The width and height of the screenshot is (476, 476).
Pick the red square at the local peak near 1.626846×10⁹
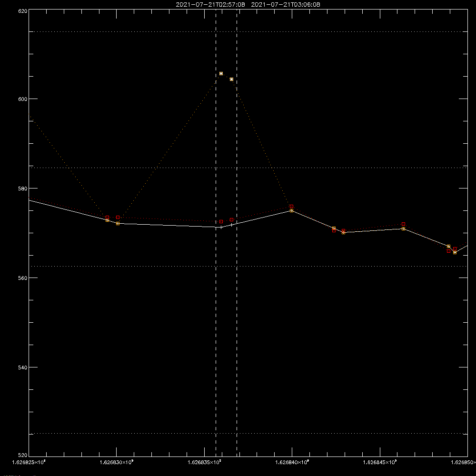[404, 224]
